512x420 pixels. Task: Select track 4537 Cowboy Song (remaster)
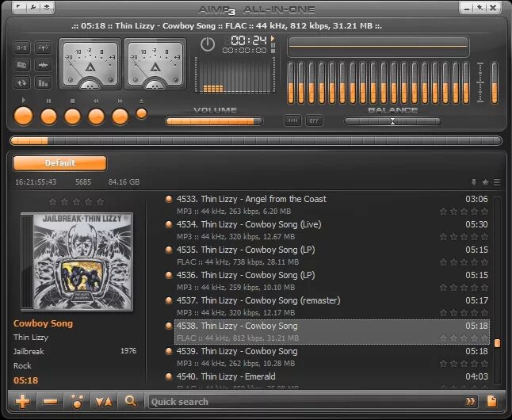[x=332, y=307]
